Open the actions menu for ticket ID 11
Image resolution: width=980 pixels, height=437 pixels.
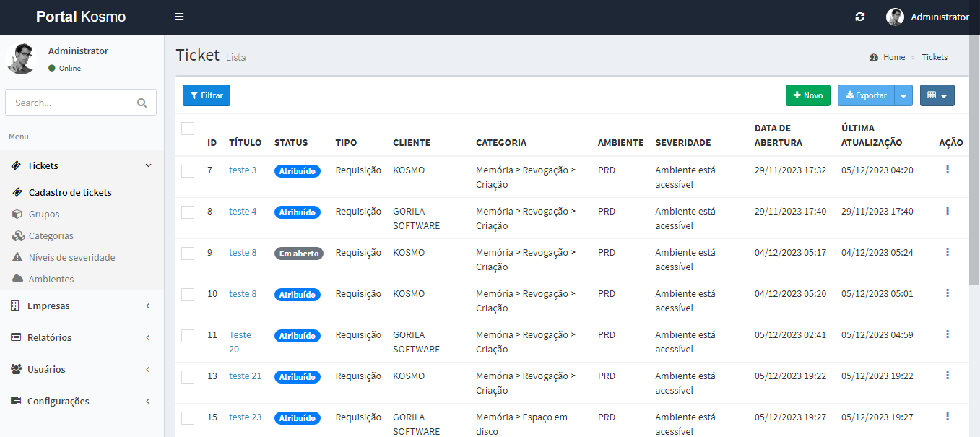[x=947, y=334]
